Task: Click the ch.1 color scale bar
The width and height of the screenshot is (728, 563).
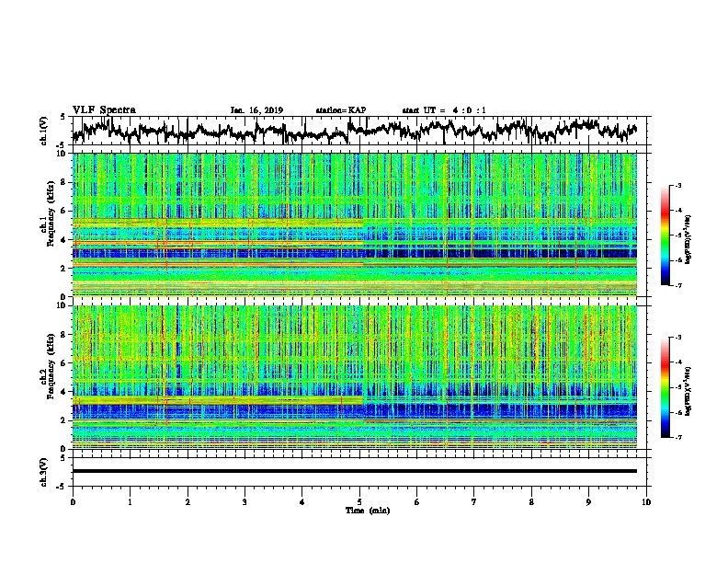Action: click(665, 236)
